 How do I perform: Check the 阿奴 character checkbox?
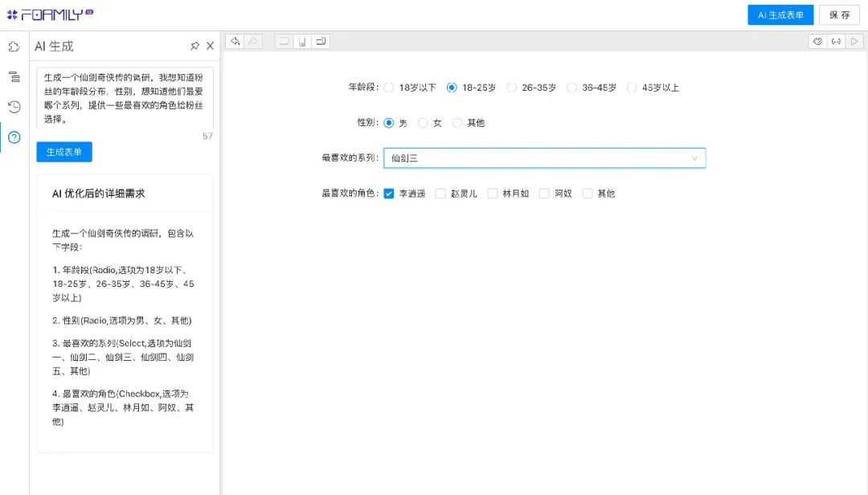tap(544, 193)
